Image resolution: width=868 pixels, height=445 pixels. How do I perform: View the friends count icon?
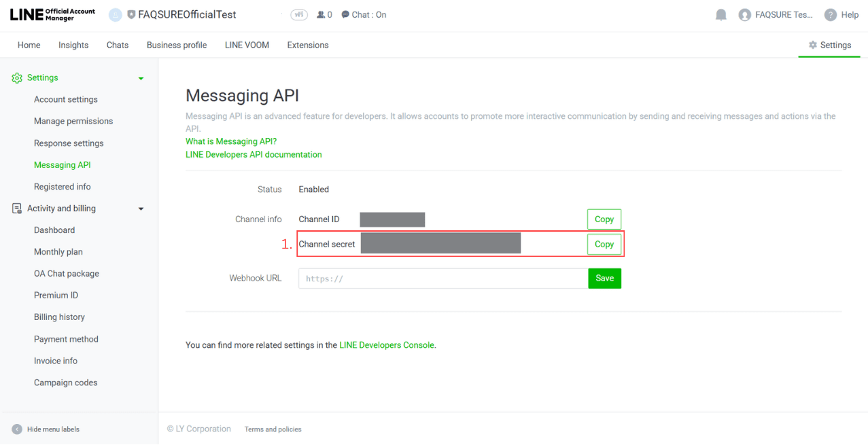point(321,14)
